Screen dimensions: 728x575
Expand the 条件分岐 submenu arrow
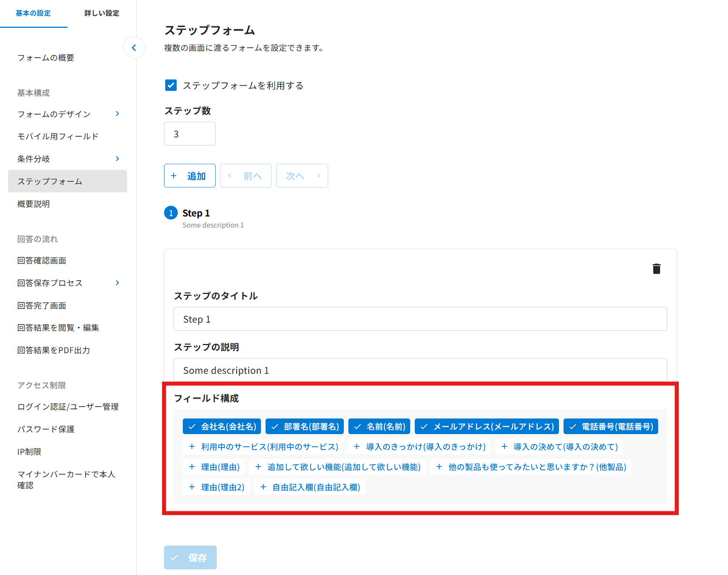(x=118, y=159)
